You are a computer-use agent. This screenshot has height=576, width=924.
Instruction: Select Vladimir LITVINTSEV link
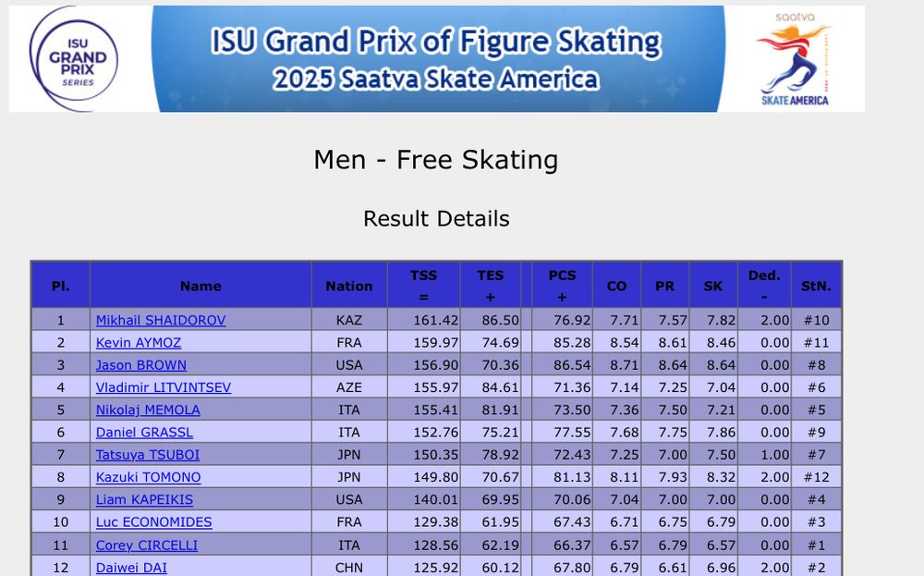(x=164, y=387)
